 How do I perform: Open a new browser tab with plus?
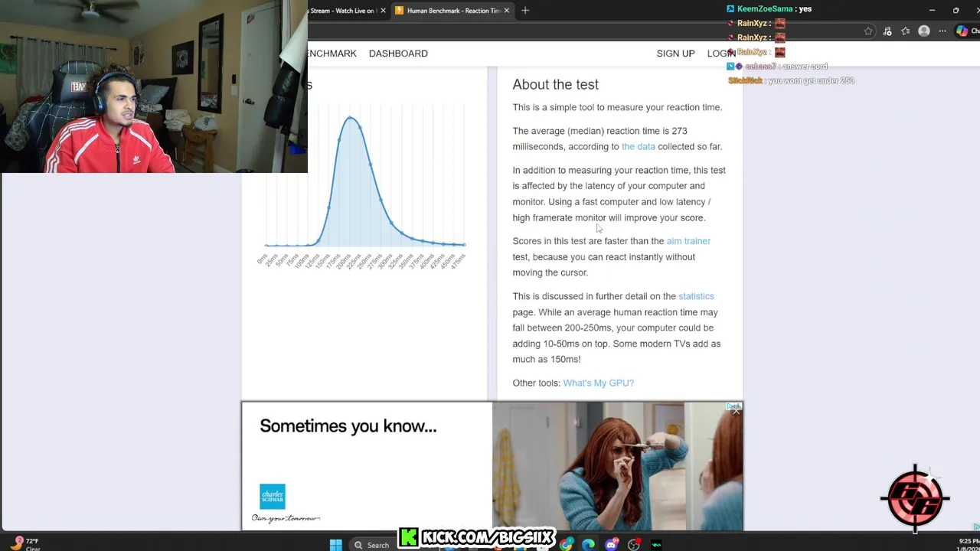point(525,11)
